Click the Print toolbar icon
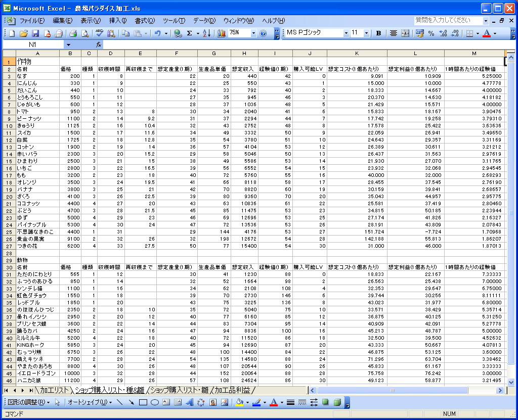 tap(73, 33)
